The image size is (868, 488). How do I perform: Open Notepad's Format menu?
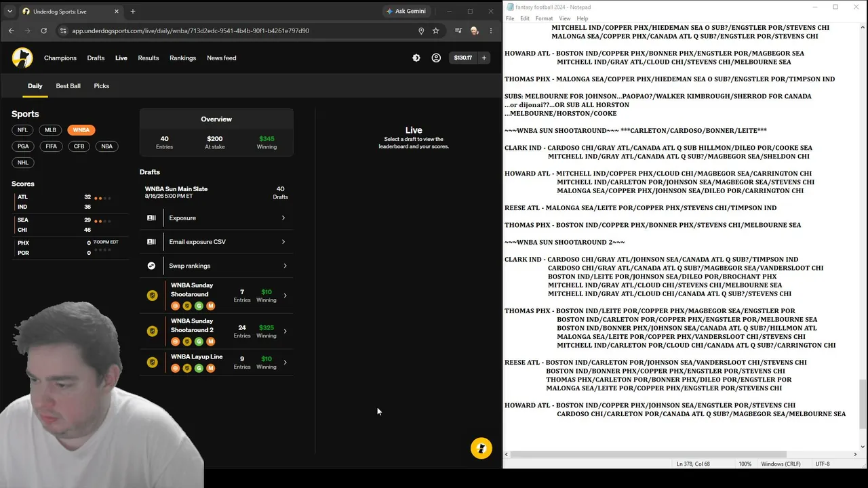544,18
